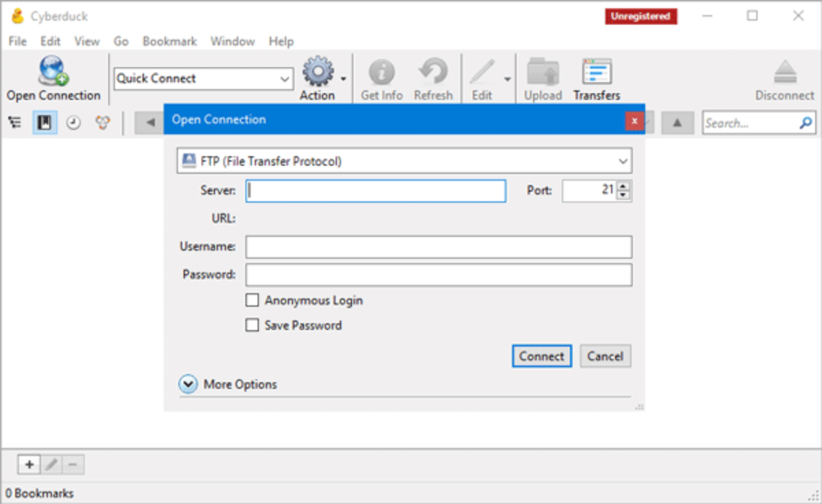This screenshot has width=822, height=504.
Task: Open the File menu
Action: coord(17,41)
